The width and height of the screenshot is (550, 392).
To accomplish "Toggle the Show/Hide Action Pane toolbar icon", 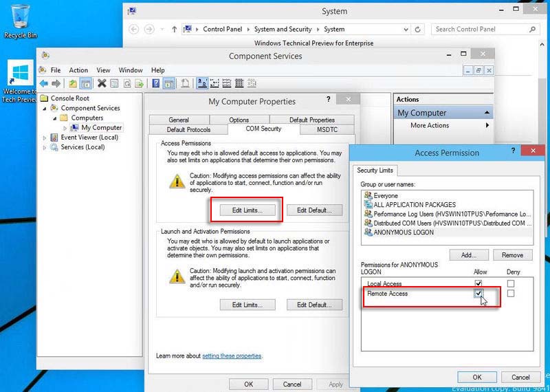I will point(168,83).
